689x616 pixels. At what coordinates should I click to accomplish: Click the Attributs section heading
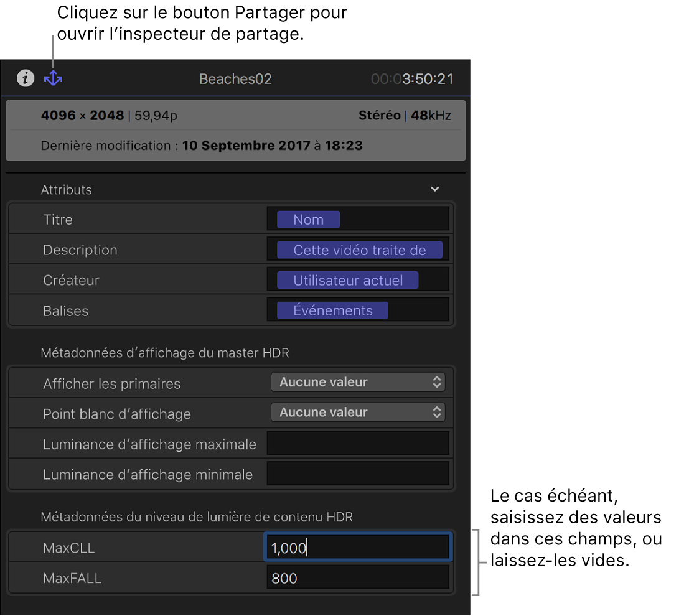67,189
